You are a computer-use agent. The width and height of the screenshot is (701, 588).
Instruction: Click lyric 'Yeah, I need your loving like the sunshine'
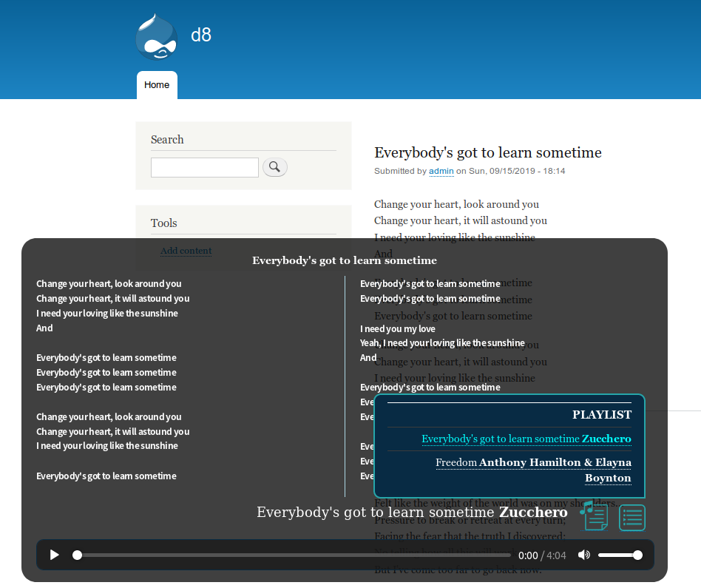[x=442, y=343]
